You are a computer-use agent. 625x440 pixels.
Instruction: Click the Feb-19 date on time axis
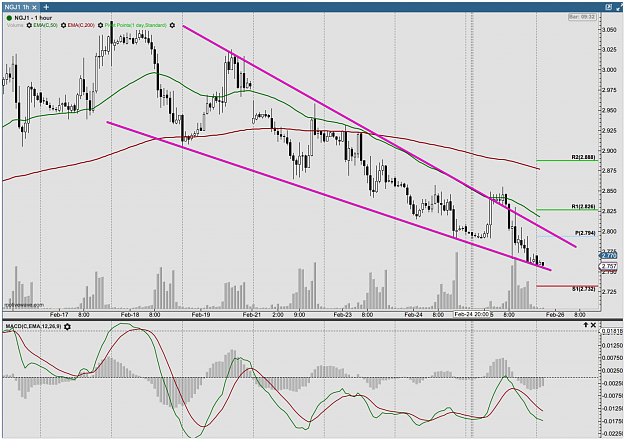point(200,315)
